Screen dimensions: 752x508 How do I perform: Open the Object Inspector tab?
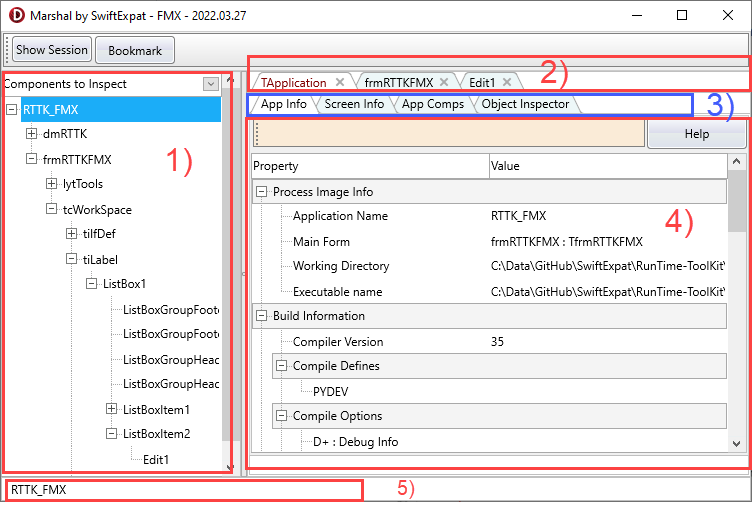[525, 104]
